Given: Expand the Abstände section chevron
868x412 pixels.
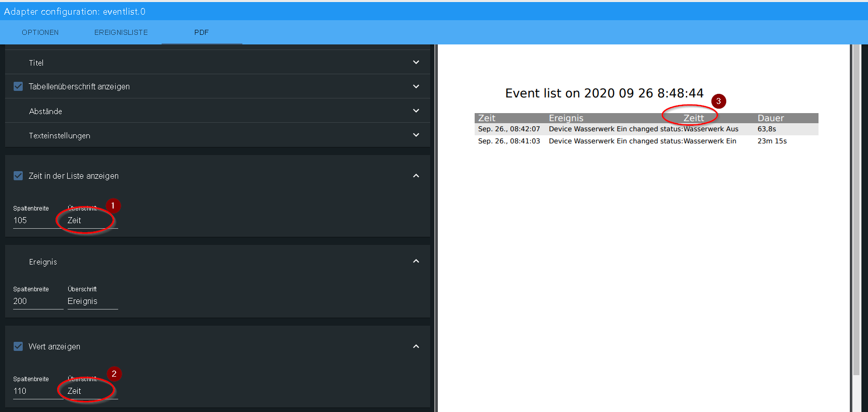Looking at the screenshot, I should (x=416, y=111).
